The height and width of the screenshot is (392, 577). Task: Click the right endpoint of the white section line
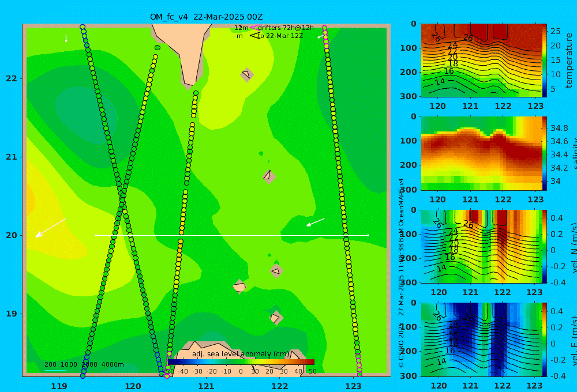point(368,235)
